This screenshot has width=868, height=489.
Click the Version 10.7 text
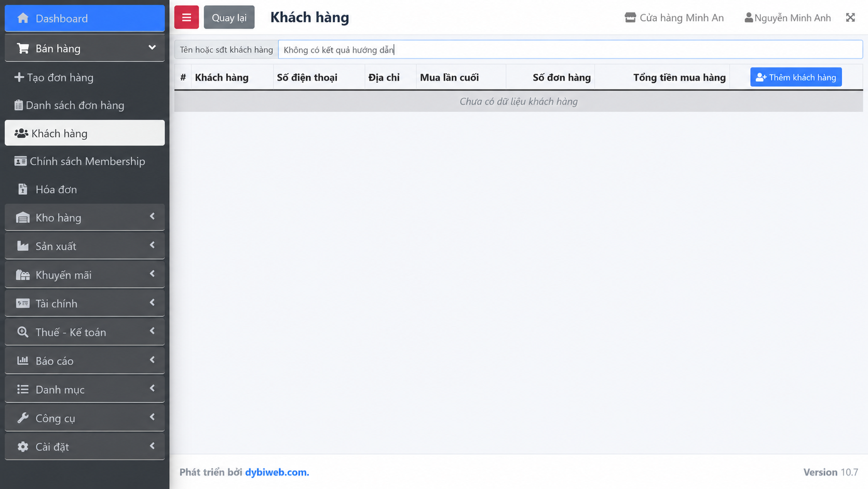click(x=830, y=472)
